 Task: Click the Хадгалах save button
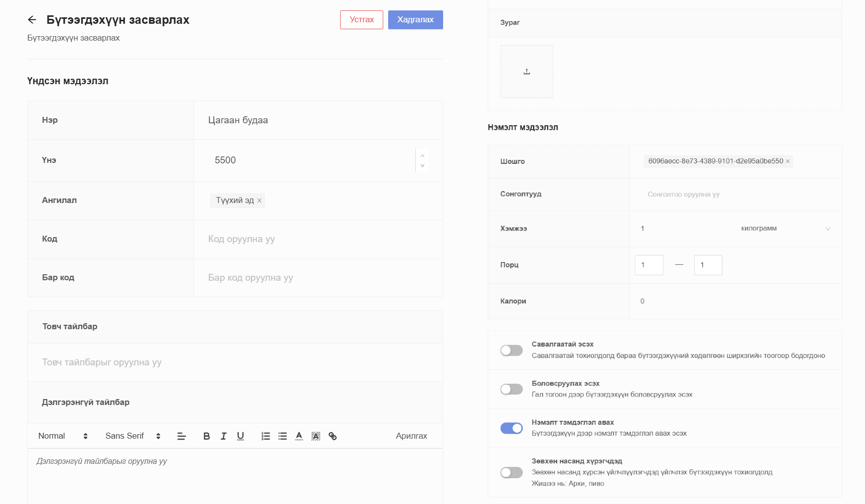pos(415,20)
